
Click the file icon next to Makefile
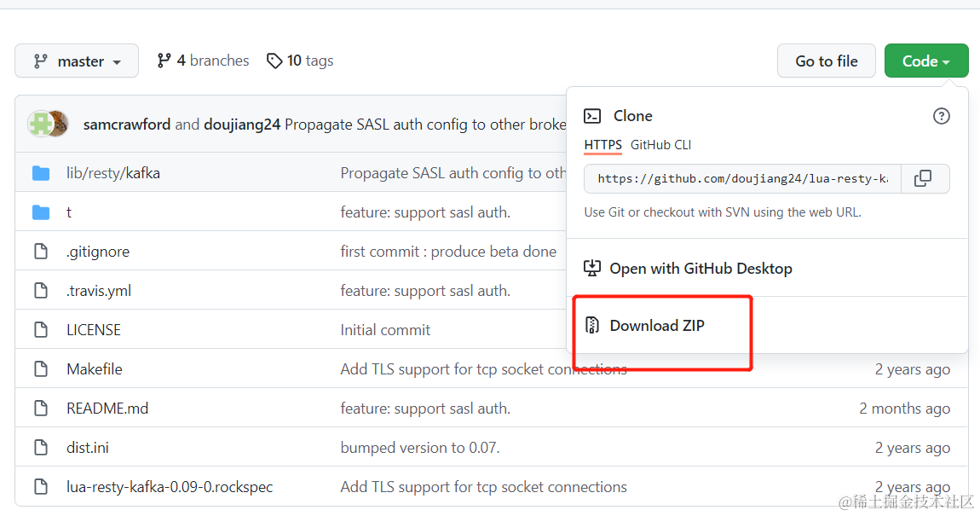(41, 369)
